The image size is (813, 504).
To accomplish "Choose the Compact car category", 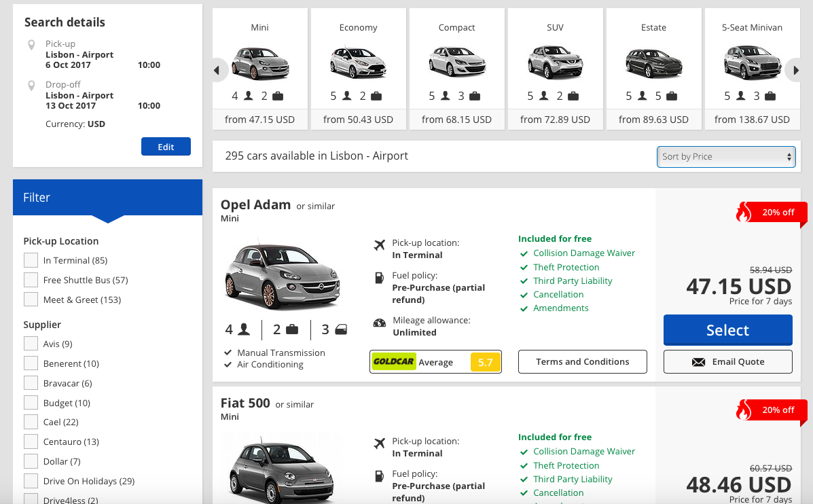I will [457, 69].
